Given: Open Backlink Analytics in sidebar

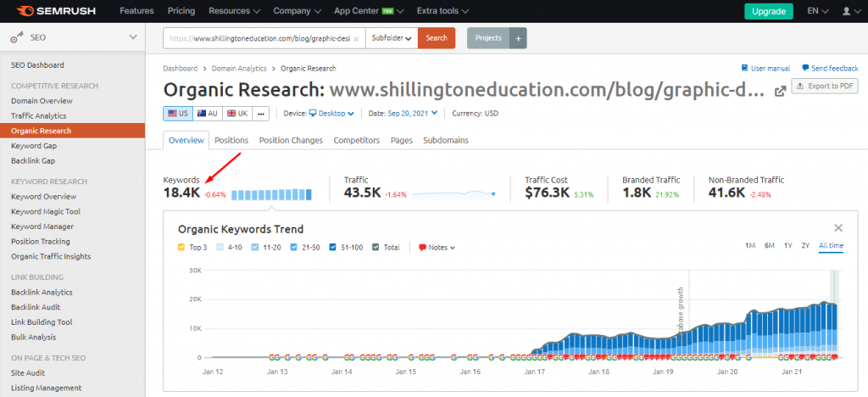Looking at the screenshot, I should click(x=42, y=292).
